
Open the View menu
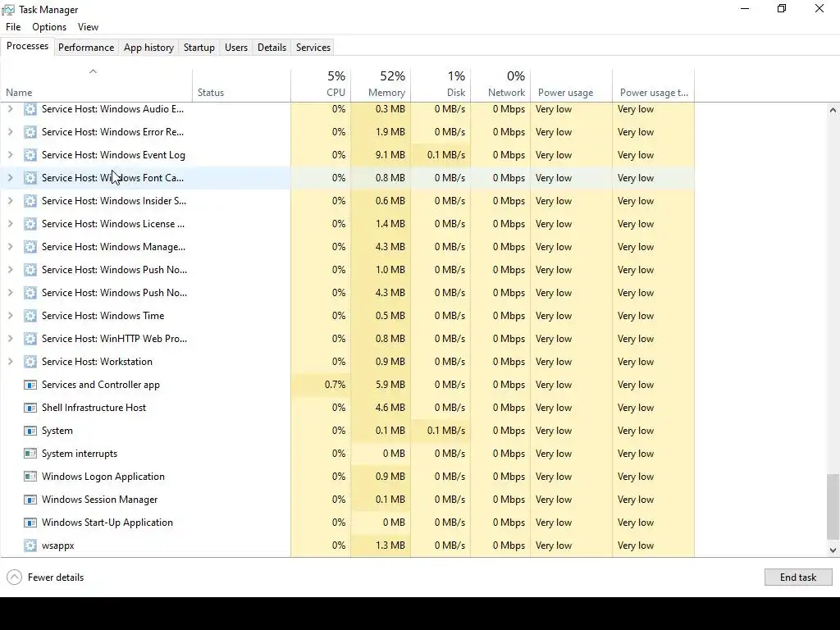click(88, 27)
